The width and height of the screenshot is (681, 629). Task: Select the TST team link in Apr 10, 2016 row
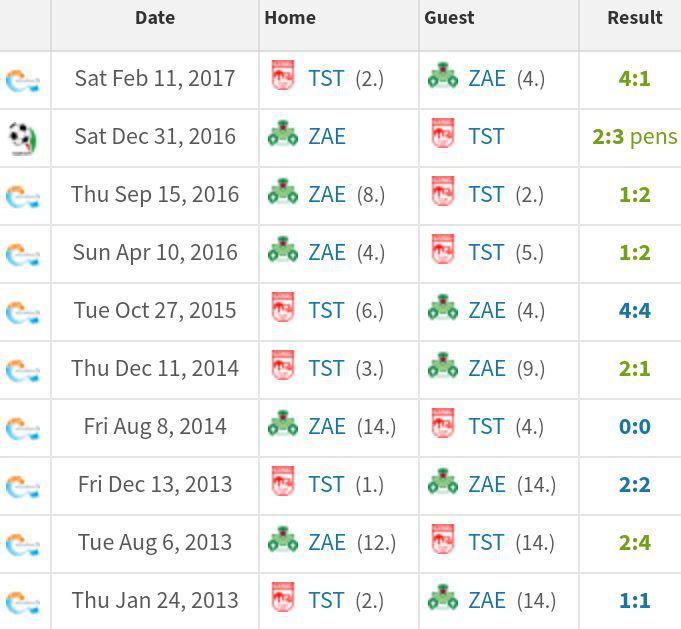tap(486, 252)
